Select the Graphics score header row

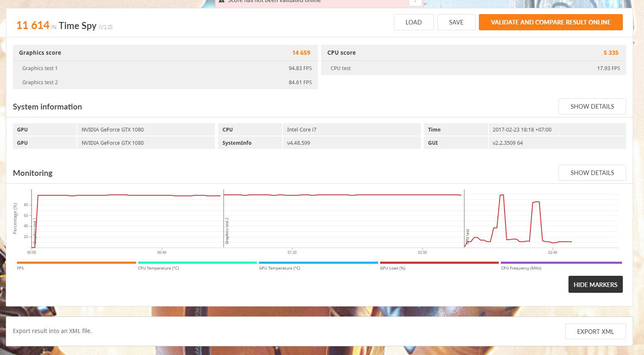(x=165, y=53)
